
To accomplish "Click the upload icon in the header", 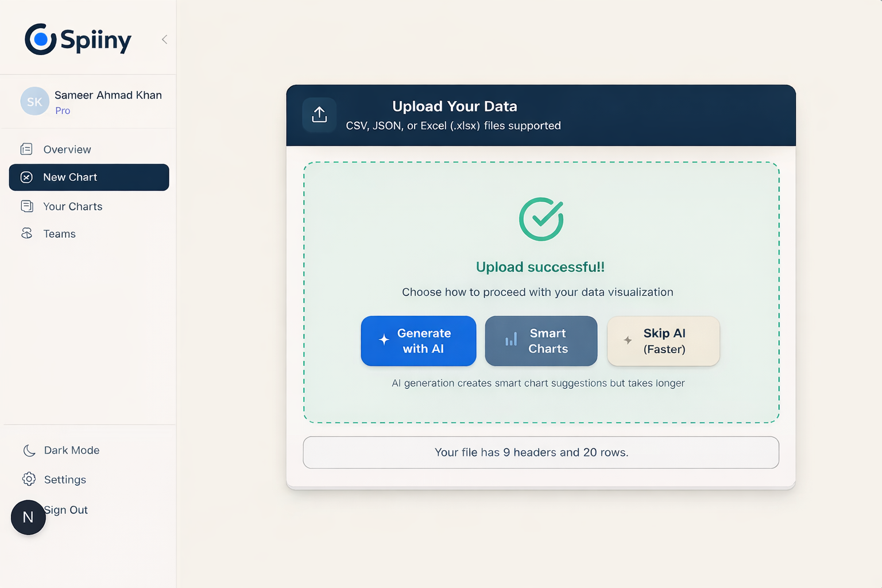I will pos(319,114).
